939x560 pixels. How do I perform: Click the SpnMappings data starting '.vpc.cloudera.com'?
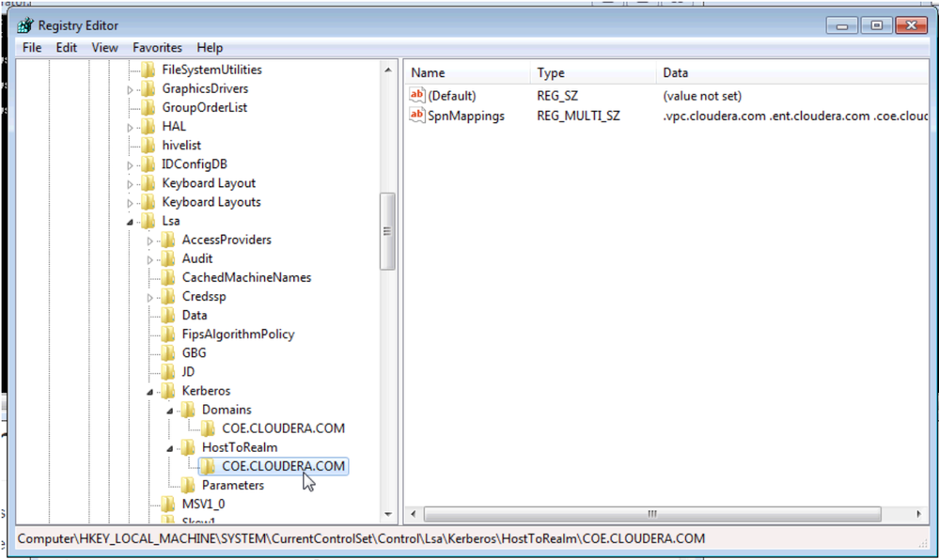795,116
